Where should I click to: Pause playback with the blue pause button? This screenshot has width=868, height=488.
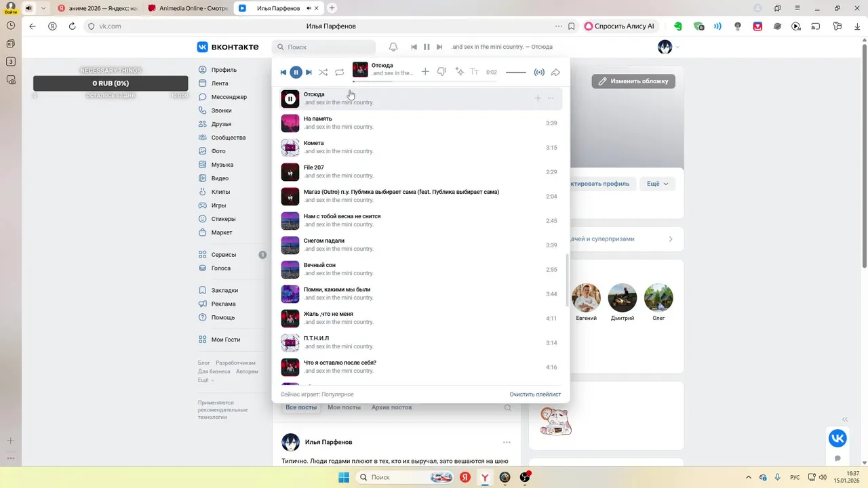tap(296, 72)
